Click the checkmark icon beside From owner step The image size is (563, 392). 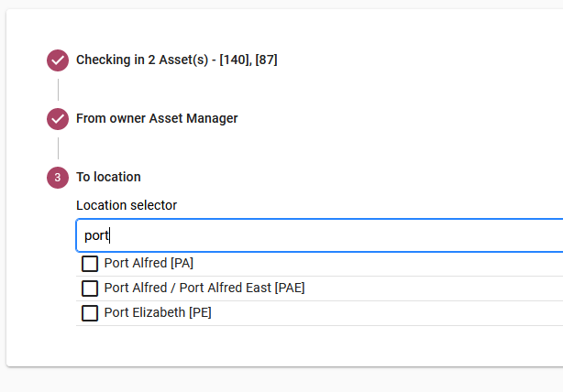(58, 119)
